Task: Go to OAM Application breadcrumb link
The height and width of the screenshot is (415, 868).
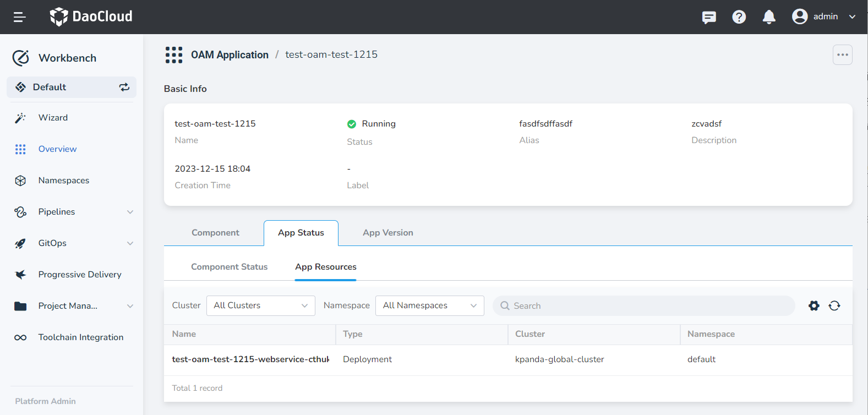Action: [230, 55]
